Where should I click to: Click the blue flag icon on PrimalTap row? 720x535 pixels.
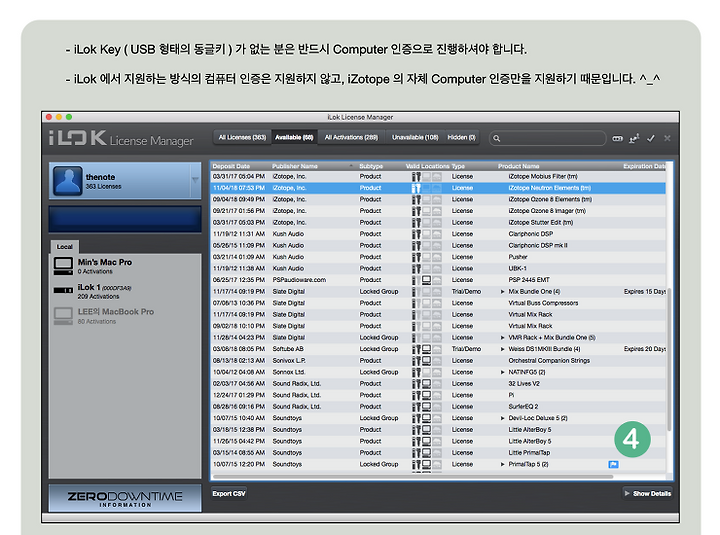(x=613, y=464)
